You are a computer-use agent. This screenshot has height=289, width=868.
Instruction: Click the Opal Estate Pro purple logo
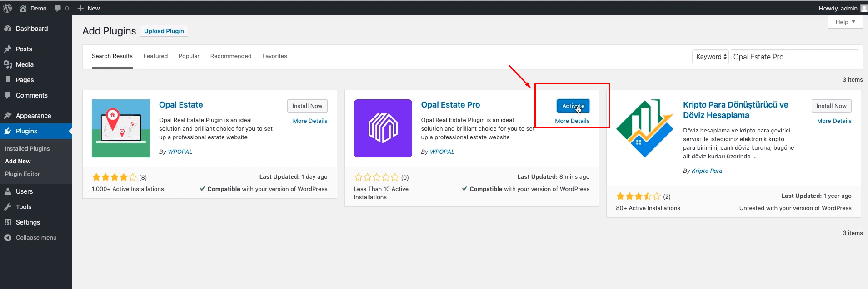click(383, 128)
